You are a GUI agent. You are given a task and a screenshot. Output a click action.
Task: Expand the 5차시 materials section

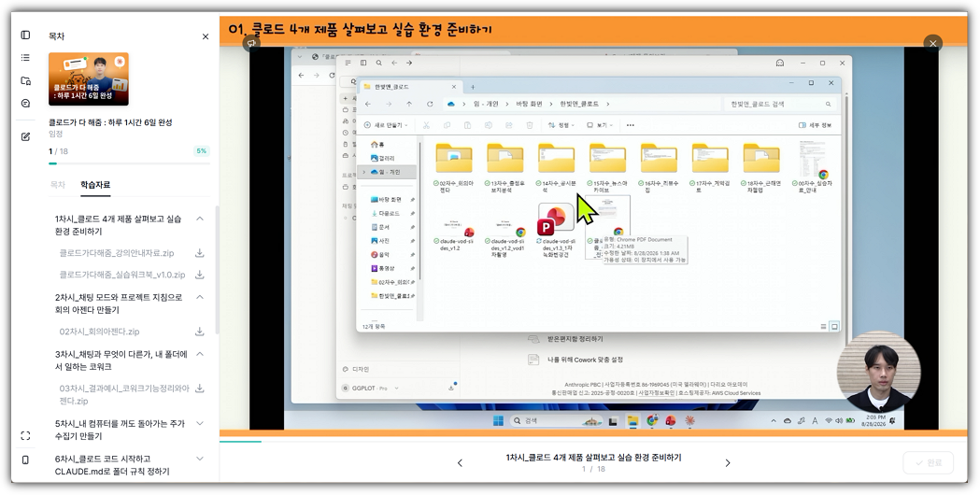tap(200, 423)
